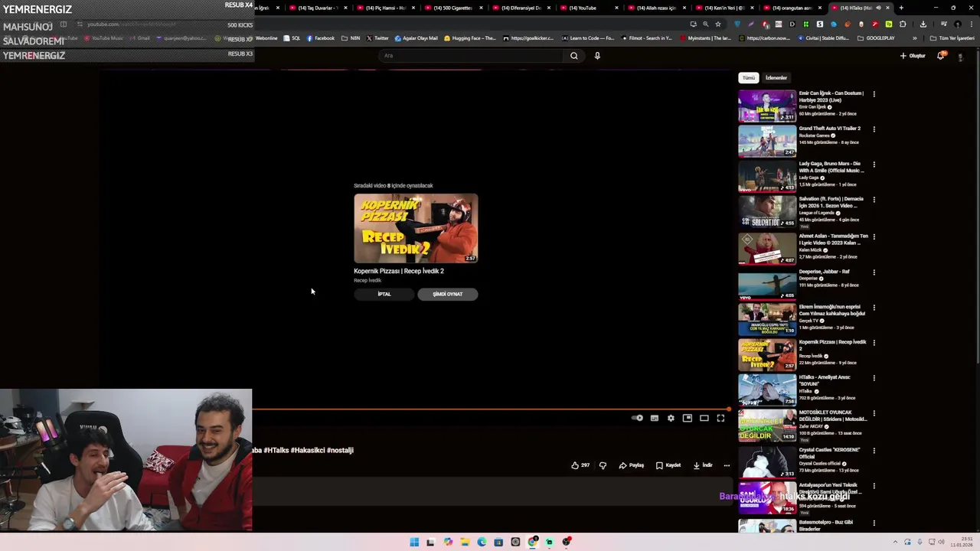Open YouTube notifications bell
The image size is (980, 551).
click(941, 55)
